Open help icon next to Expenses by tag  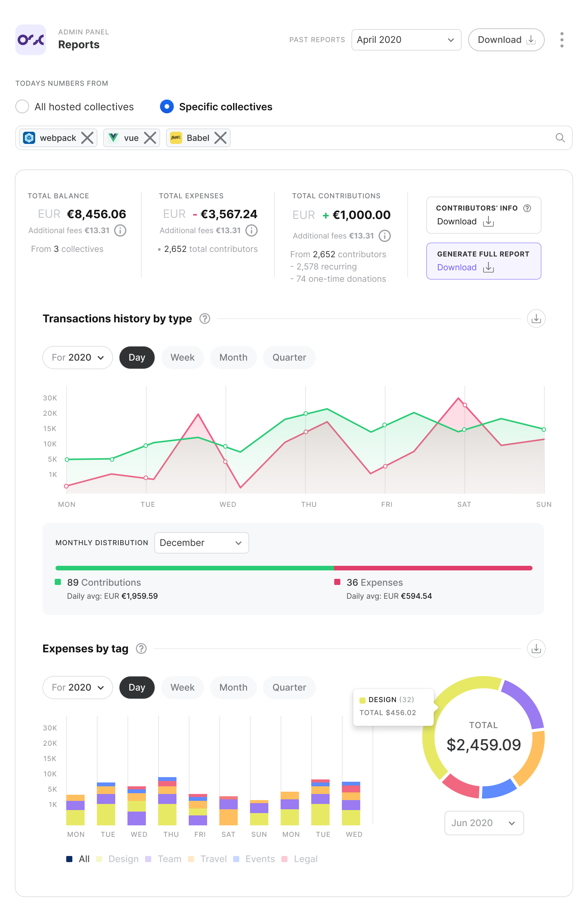[141, 648]
